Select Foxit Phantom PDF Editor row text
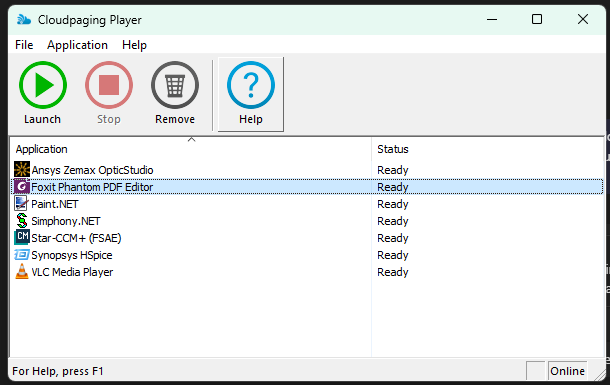The height and width of the screenshot is (385, 610). pyautogui.click(x=92, y=187)
